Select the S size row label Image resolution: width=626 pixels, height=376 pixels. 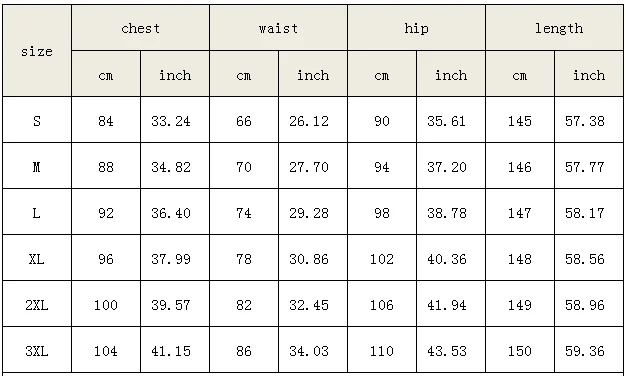(x=37, y=120)
